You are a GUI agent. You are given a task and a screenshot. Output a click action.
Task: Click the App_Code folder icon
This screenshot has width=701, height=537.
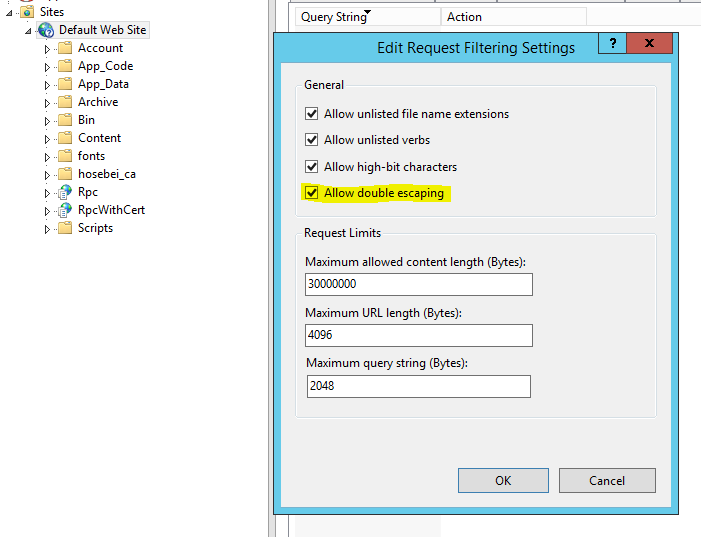click(x=65, y=66)
